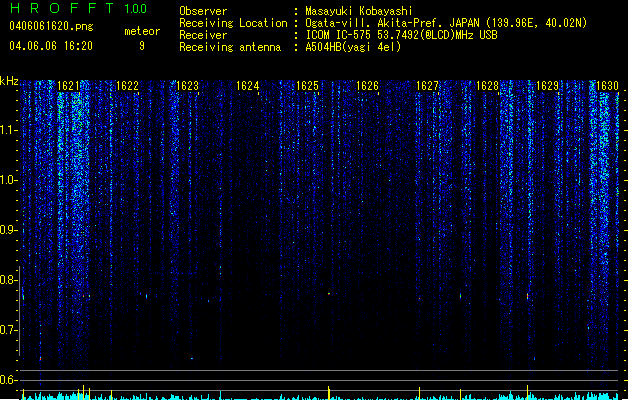
Task: Click observer name Masayuki Kobayashi
Action: point(359,11)
